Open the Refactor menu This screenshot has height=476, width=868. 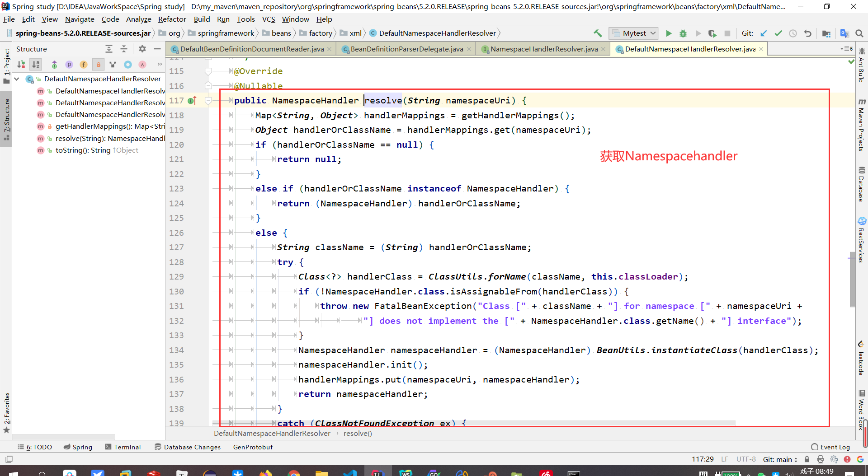pyautogui.click(x=172, y=19)
